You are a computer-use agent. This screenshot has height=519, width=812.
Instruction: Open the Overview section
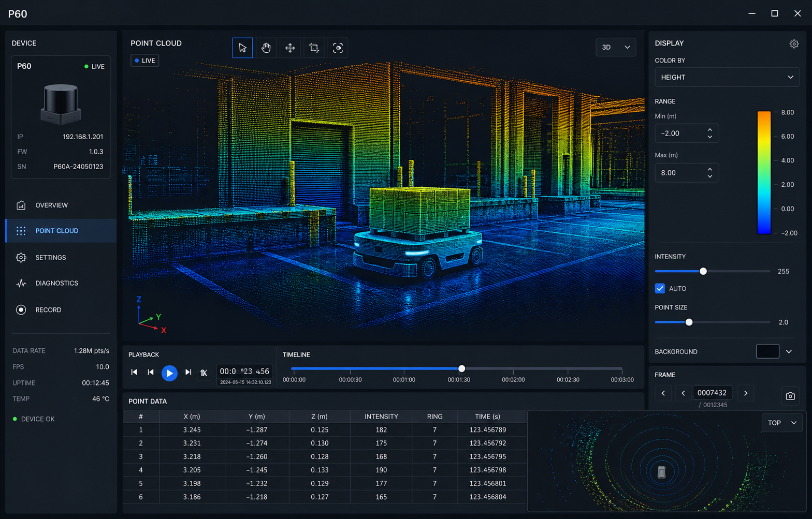61,205
